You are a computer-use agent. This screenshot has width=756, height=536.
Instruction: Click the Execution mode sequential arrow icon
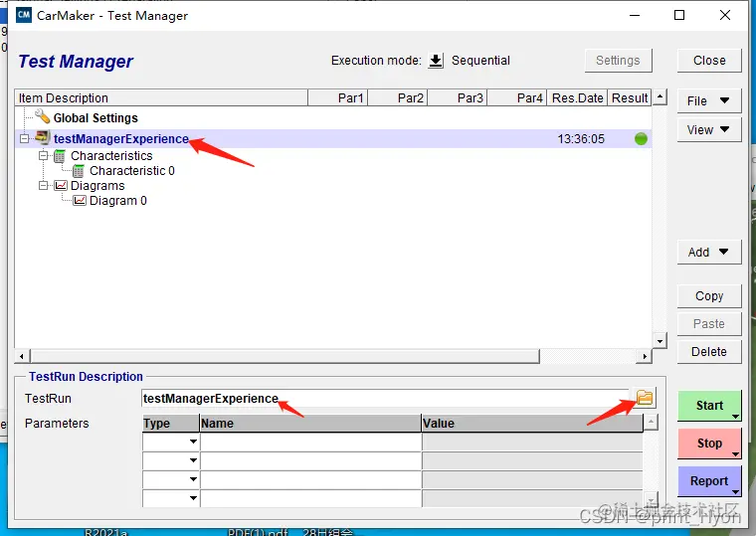pos(436,61)
